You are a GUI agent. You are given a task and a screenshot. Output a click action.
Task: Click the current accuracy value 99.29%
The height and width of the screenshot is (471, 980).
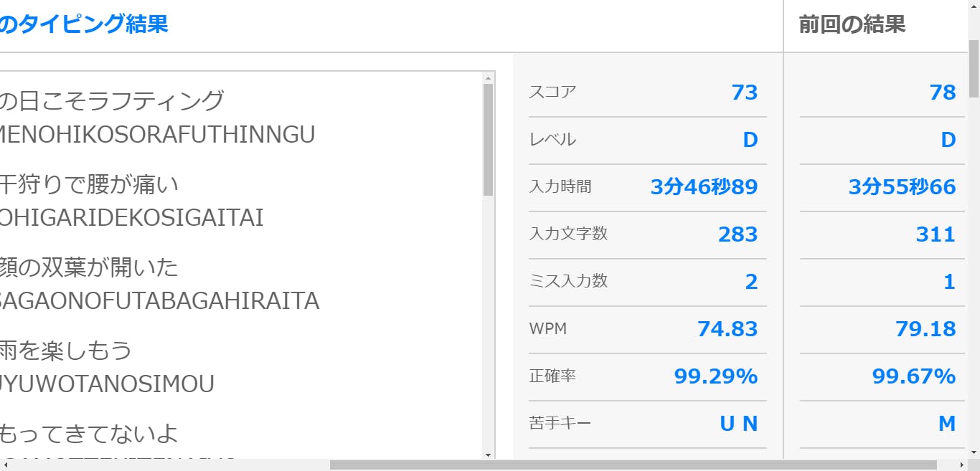coord(715,376)
